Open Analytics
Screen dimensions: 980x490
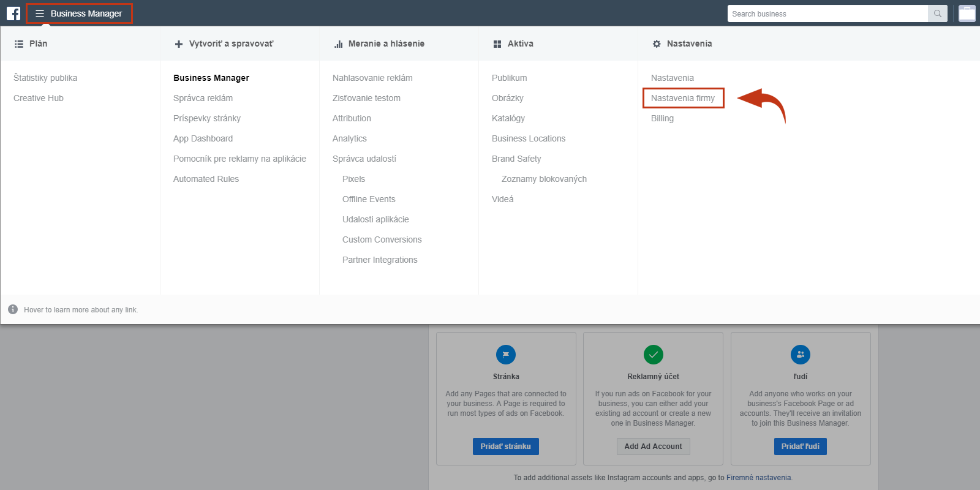[x=350, y=138]
